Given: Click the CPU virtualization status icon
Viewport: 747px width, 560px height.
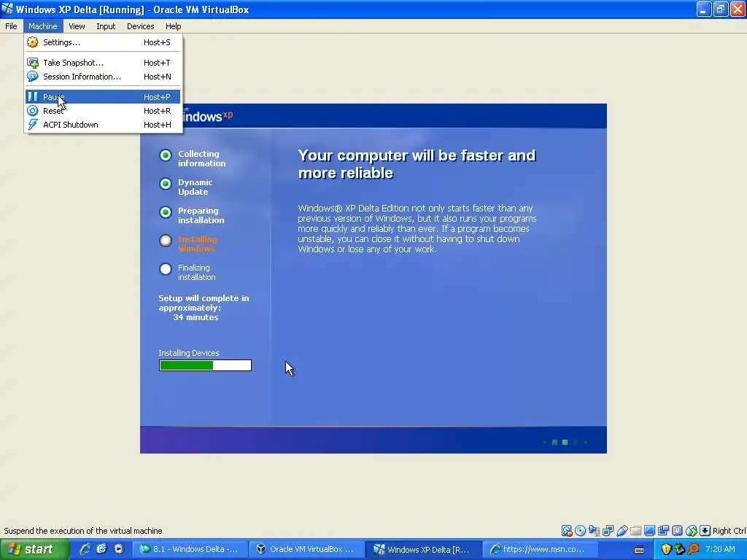Looking at the screenshot, I should tap(677, 531).
